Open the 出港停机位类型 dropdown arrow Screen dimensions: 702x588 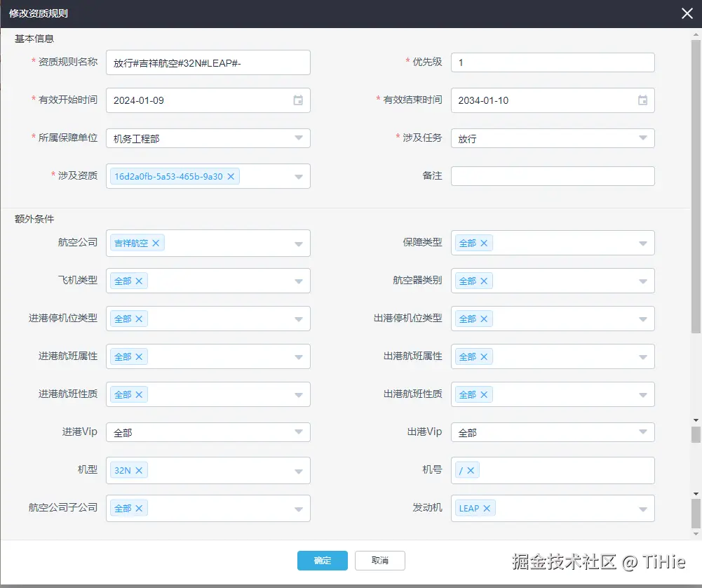click(x=643, y=319)
